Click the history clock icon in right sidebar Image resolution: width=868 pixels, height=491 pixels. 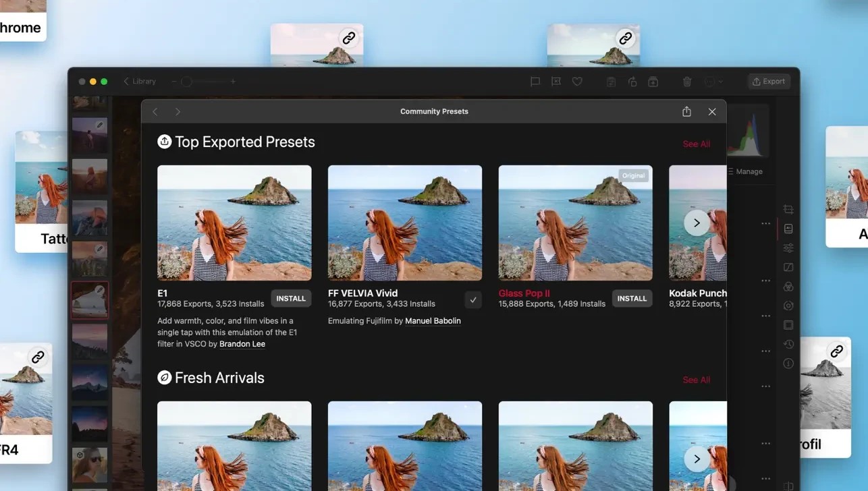pyautogui.click(x=788, y=344)
